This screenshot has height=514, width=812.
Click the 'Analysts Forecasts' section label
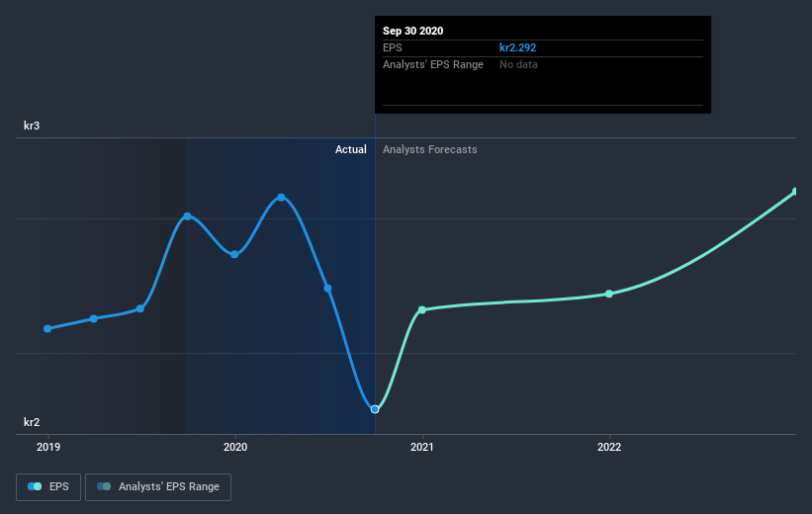click(430, 149)
